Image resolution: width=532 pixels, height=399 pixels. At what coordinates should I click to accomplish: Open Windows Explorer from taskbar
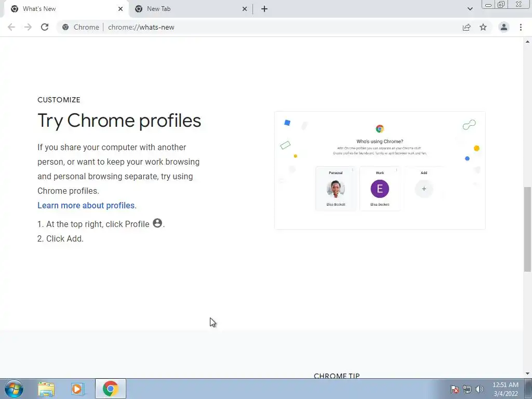pos(46,389)
